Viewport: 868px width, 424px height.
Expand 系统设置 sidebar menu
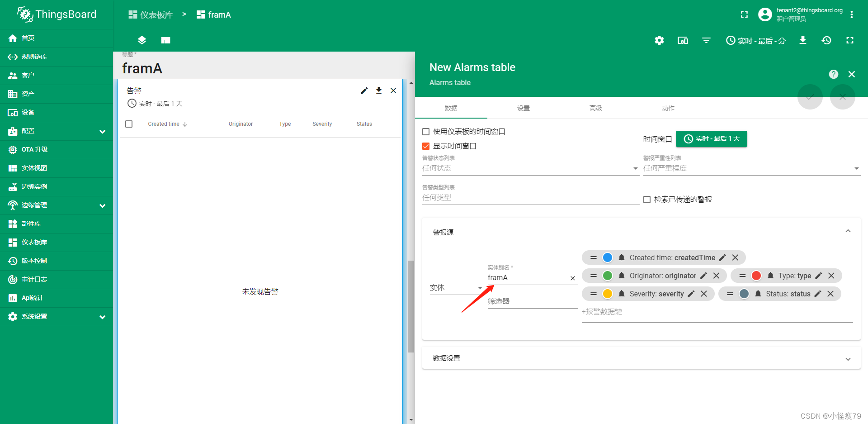(x=57, y=316)
